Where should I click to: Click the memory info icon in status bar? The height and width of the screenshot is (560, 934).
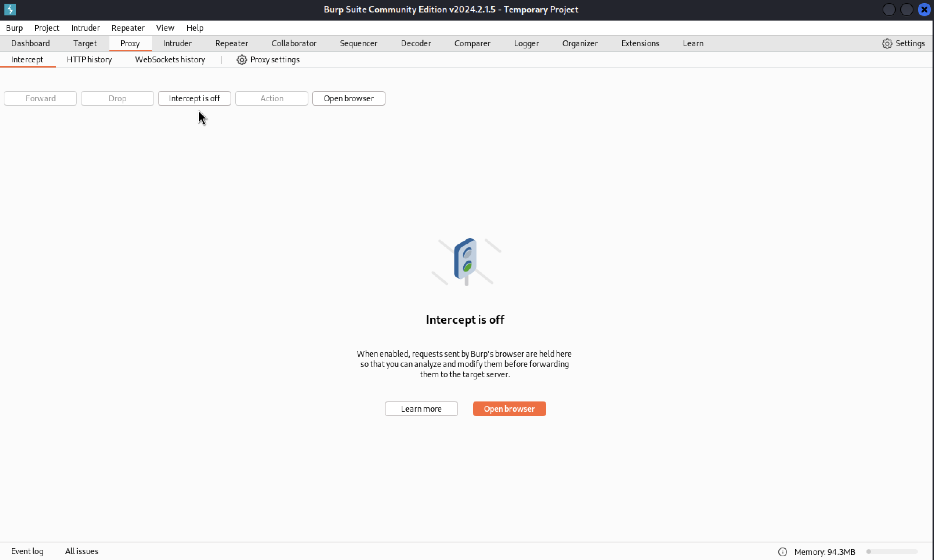tap(782, 552)
